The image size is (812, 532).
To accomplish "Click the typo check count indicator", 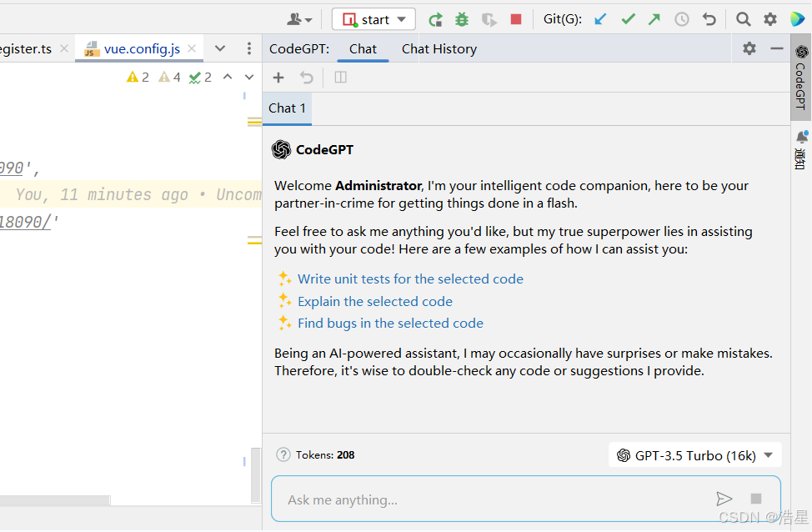I will click(200, 78).
